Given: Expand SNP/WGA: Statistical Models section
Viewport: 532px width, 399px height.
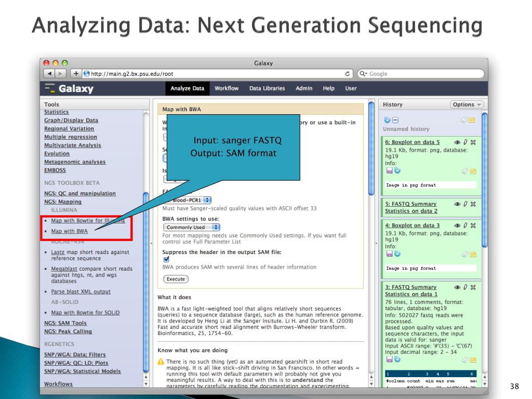Looking at the screenshot, I should (x=83, y=371).
